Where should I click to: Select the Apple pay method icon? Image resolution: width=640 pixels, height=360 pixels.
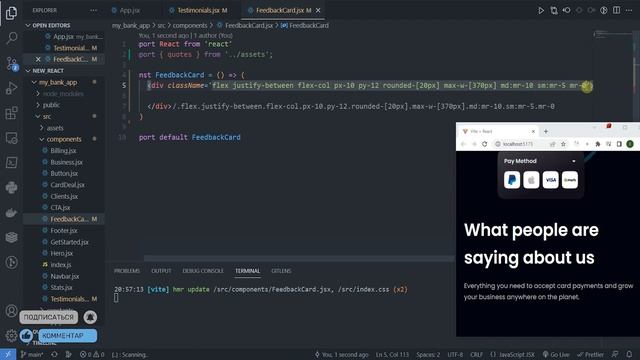click(x=531, y=180)
